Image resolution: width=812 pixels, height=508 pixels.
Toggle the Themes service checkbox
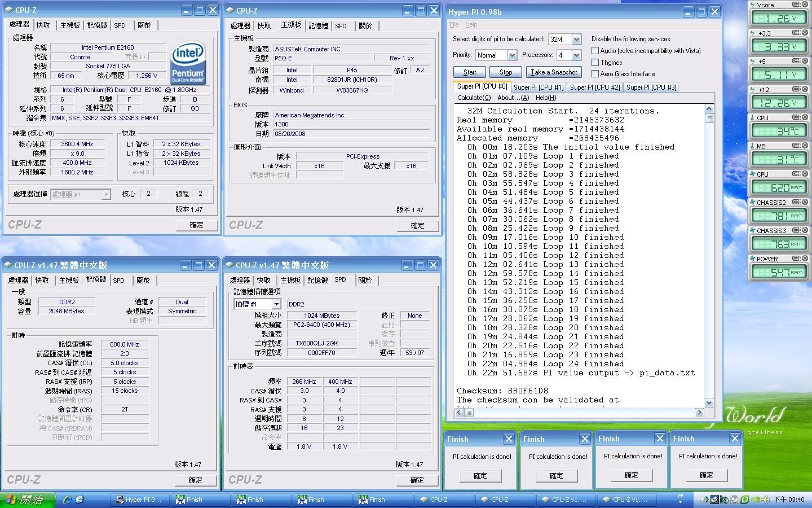click(x=595, y=63)
